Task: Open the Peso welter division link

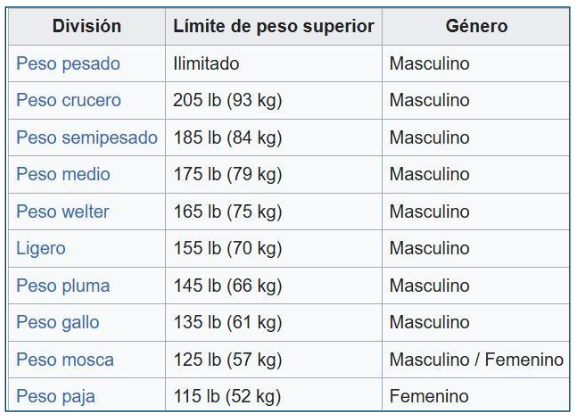Action: pos(63,212)
